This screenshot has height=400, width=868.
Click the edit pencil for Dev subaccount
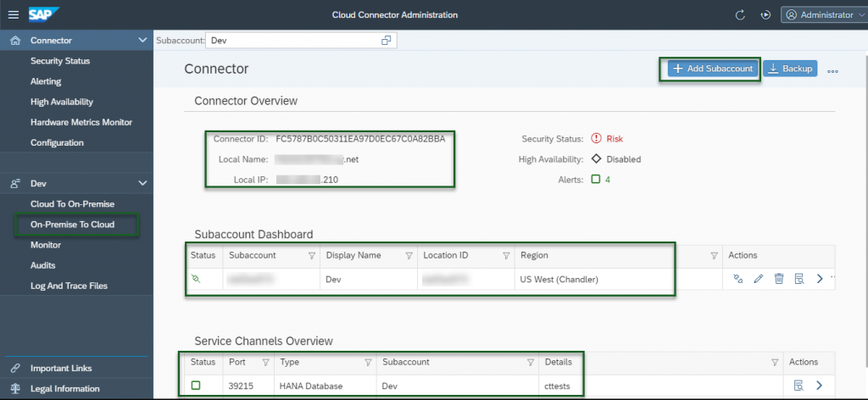click(759, 279)
